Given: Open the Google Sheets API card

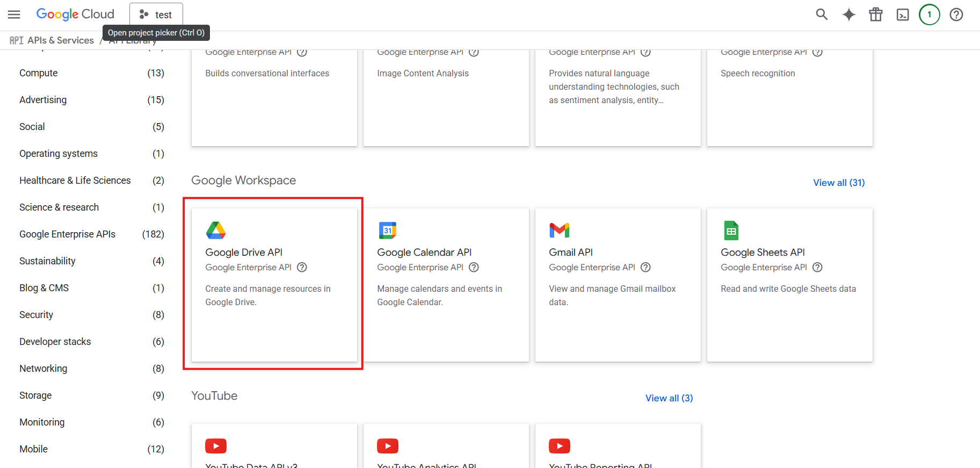Looking at the screenshot, I should point(789,285).
